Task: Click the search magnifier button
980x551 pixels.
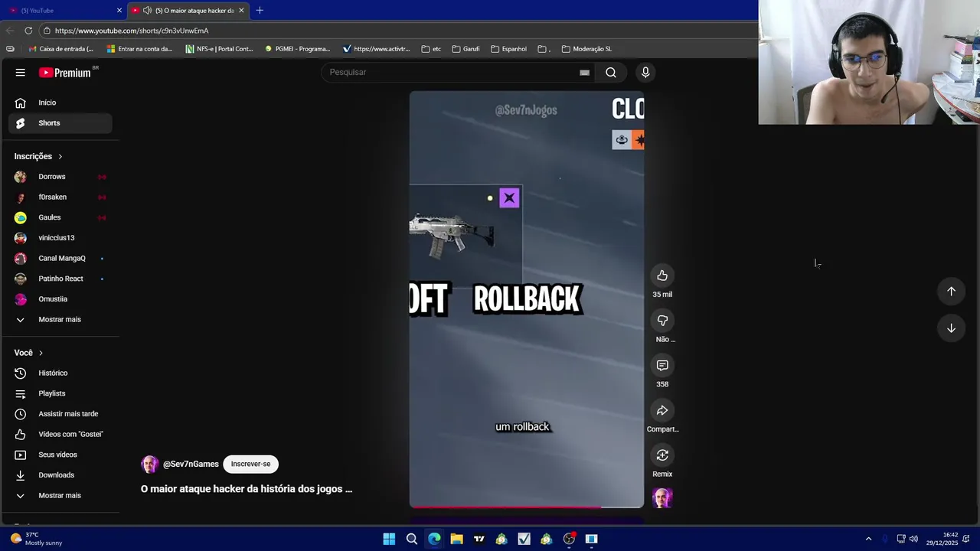Action: tap(611, 72)
